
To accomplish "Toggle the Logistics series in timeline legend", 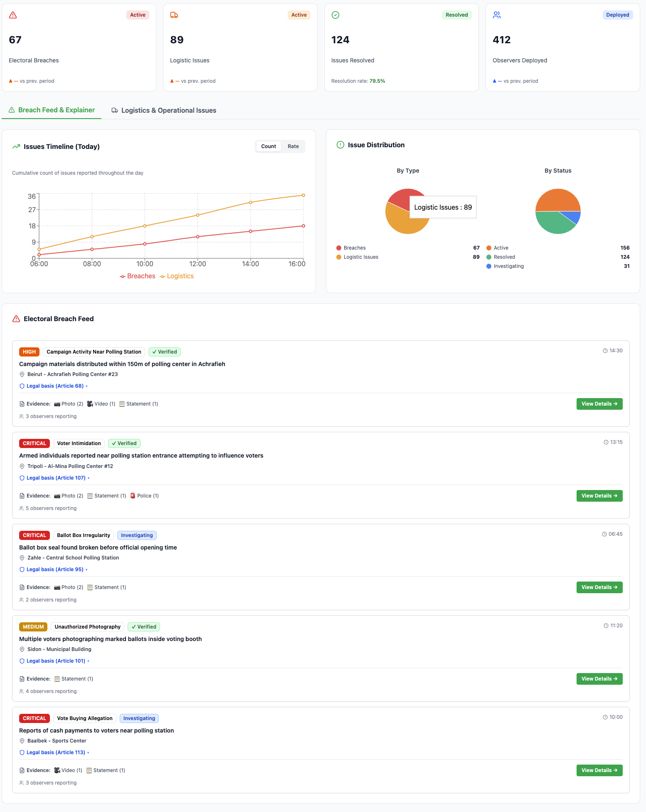I will [x=177, y=276].
